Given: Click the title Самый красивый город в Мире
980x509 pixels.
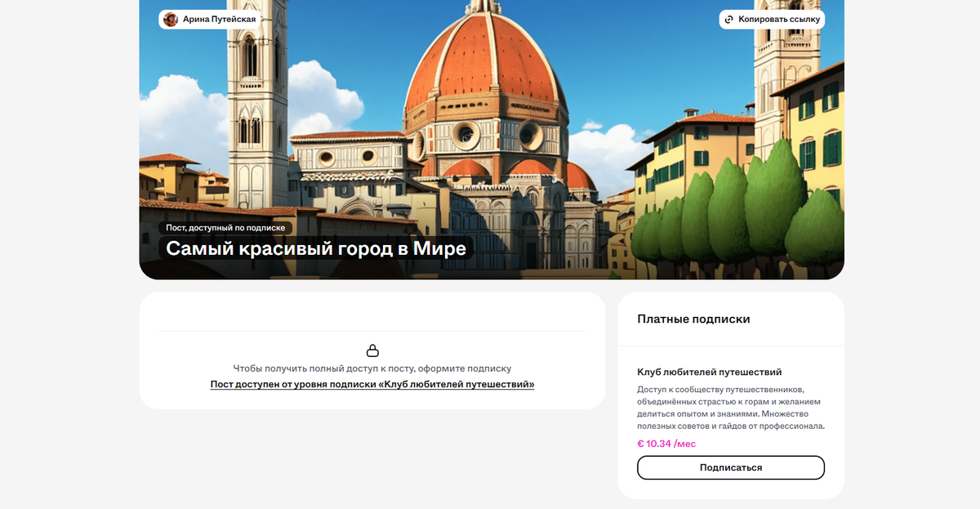Looking at the screenshot, I should [316, 248].
